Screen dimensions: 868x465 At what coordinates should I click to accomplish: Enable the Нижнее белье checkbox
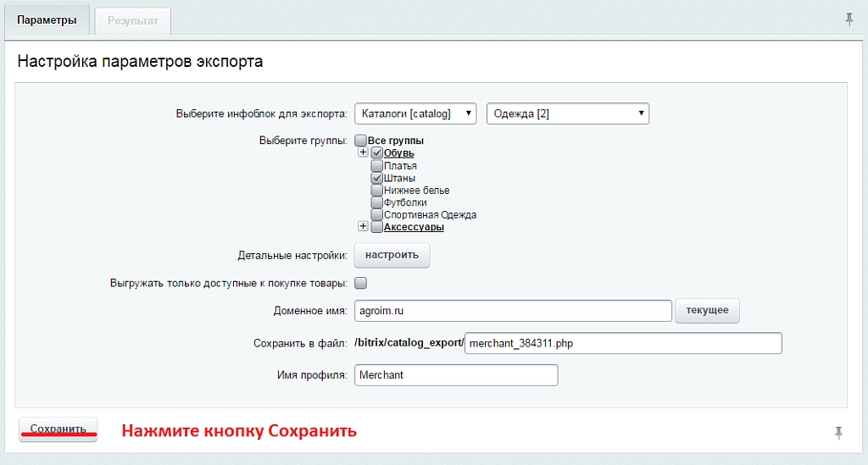(x=377, y=191)
